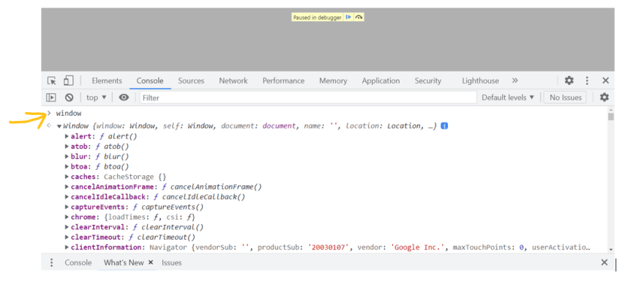This screenshot has width=644, height=285.
Task: Toggle device toolbar icon
Action: (68, 81)
